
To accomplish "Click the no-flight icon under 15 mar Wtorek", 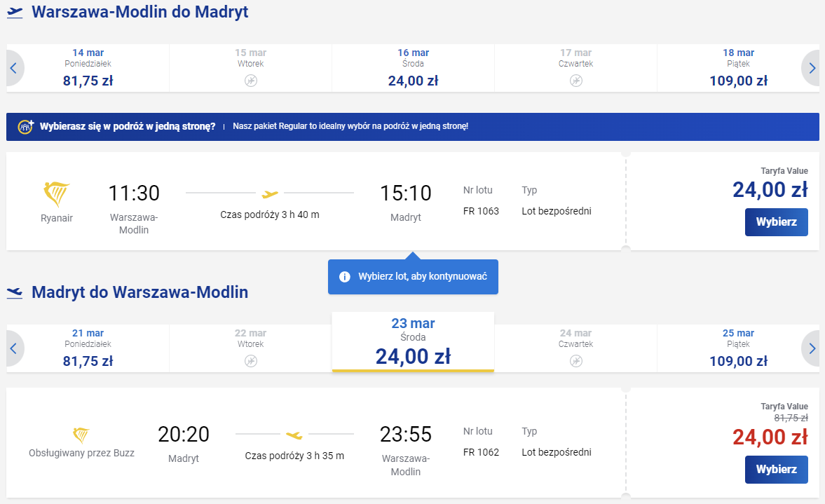I will click(251, 81).
